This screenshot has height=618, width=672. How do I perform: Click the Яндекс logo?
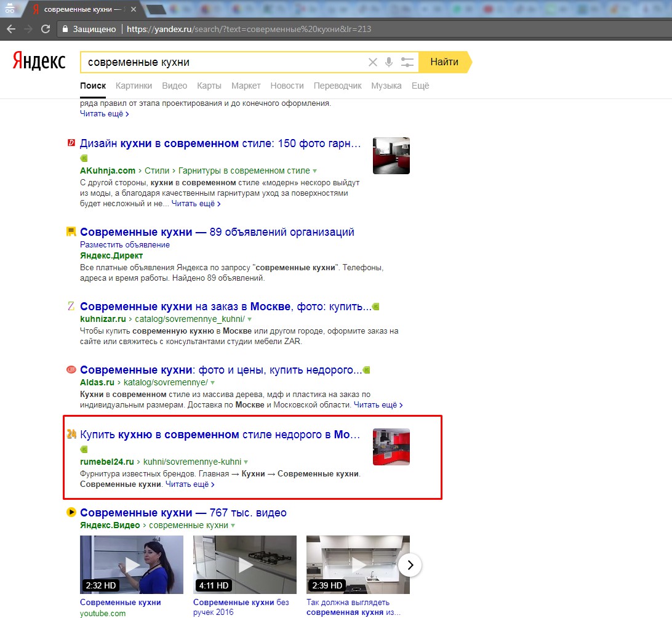coord(39,61)
